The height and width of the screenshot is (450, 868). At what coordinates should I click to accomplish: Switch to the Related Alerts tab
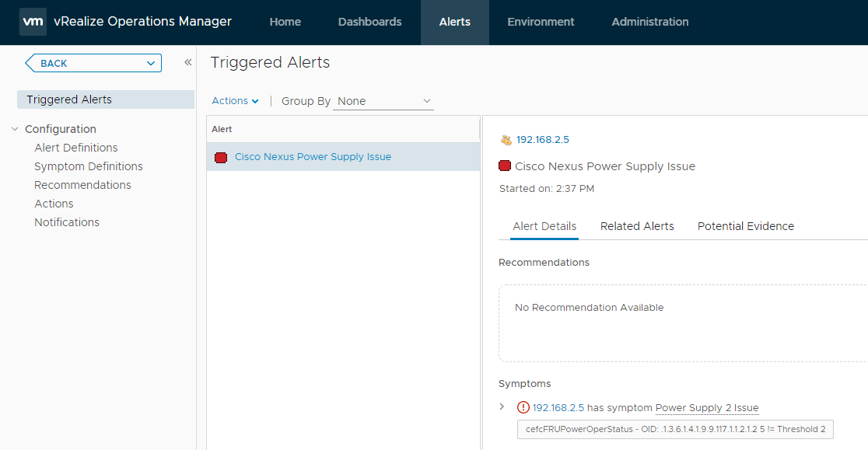coord(637,226)
